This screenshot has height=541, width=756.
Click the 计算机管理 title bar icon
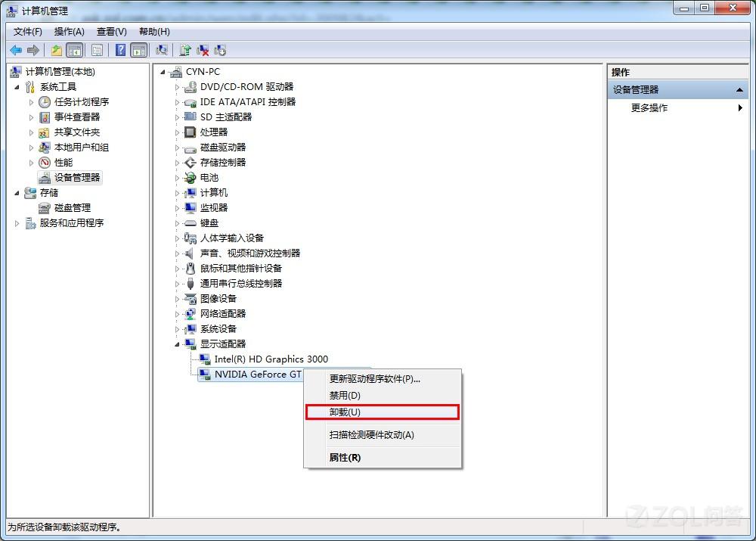tap(12, 11)
